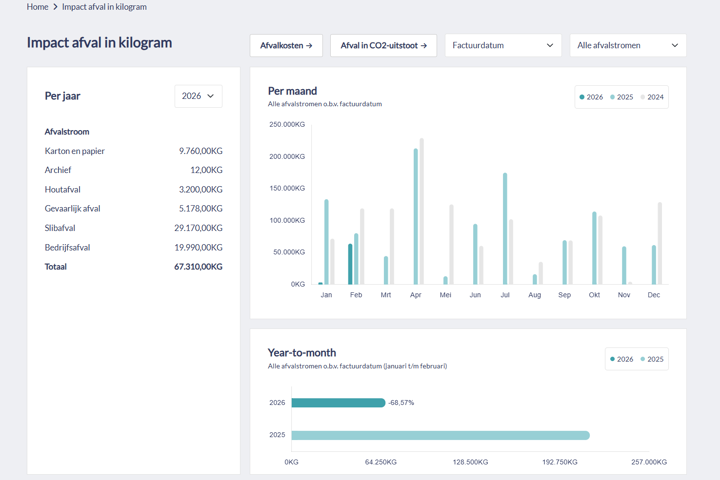Click the breadcrumb chevron separator icon
The width and height of the screenshot is (720, 480).
pyautogui.click(x=55, y=7)
